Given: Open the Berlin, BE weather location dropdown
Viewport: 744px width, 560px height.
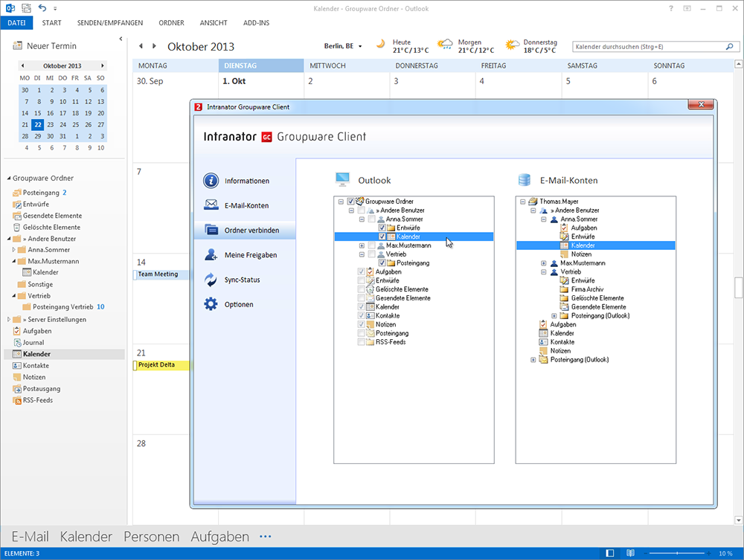Looking at the screenshot, I should 360,47.
